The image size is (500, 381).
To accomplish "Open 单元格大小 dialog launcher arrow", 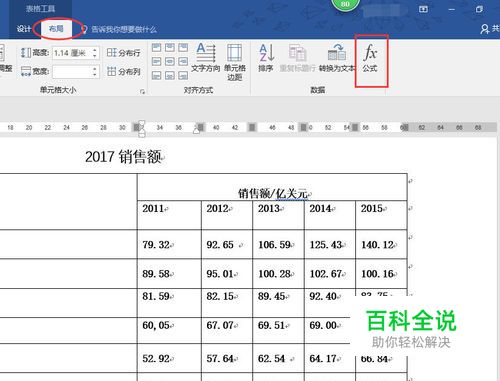I will pyautogui.click(x=143, y=91).
